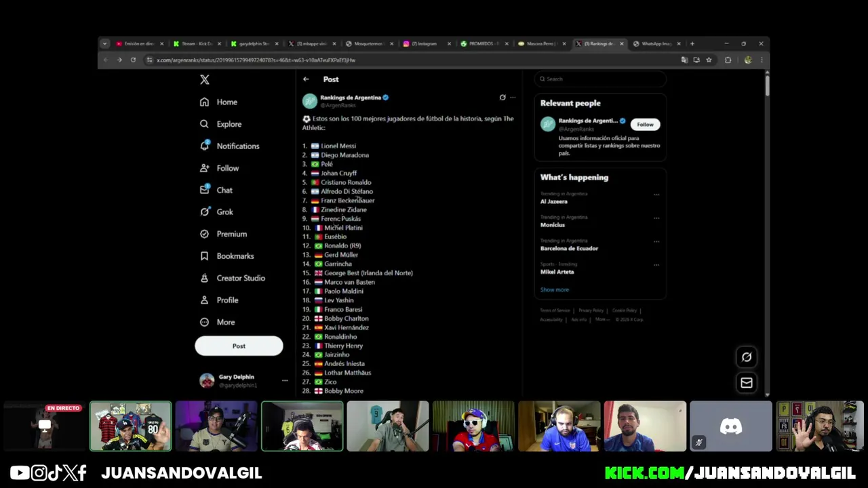
Task: Open Al Jazeera trending topic
Action: point(554,201)
